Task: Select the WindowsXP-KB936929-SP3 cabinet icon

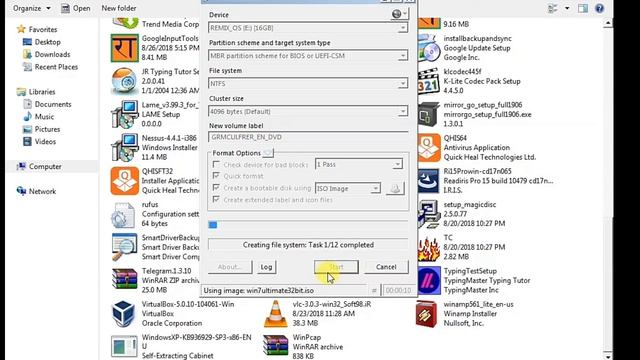Action: [124, 347]
